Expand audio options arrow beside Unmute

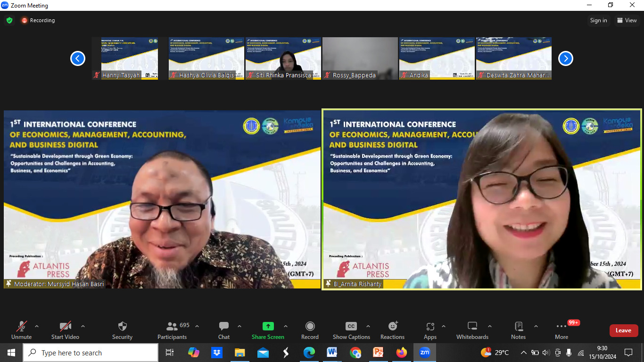pos(37,326)
